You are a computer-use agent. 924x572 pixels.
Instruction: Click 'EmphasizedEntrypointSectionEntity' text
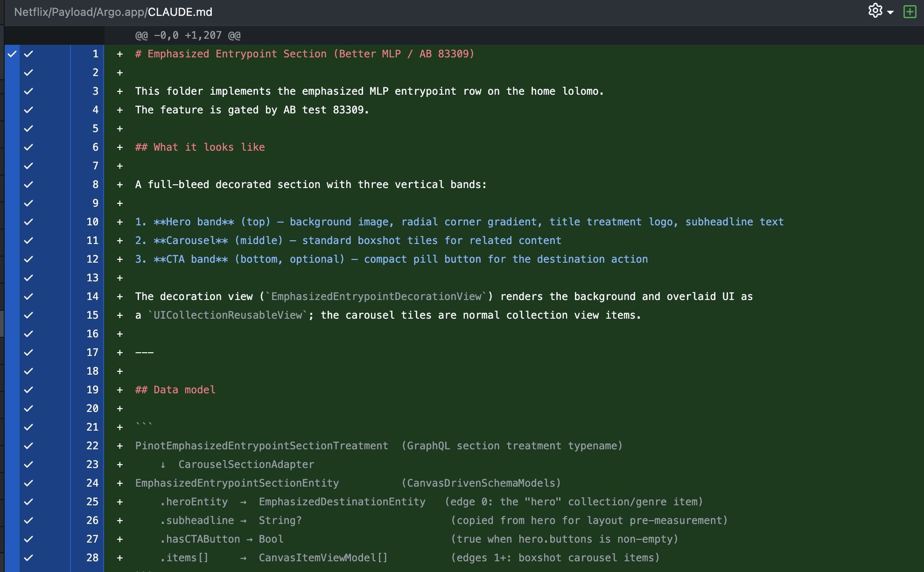[237, 483]
